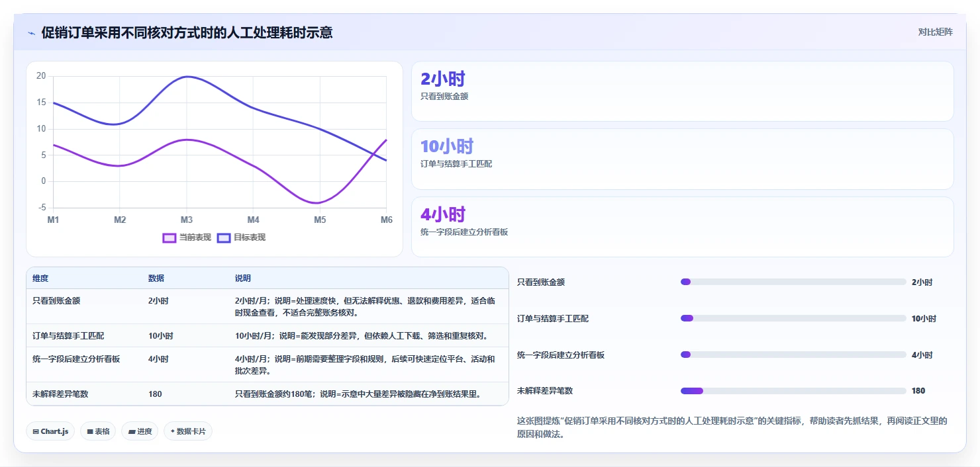Click the summary paragraph under progress bars
Image resolution: width=980 pixels, height=467 pixels.
[x=732, y=427]
